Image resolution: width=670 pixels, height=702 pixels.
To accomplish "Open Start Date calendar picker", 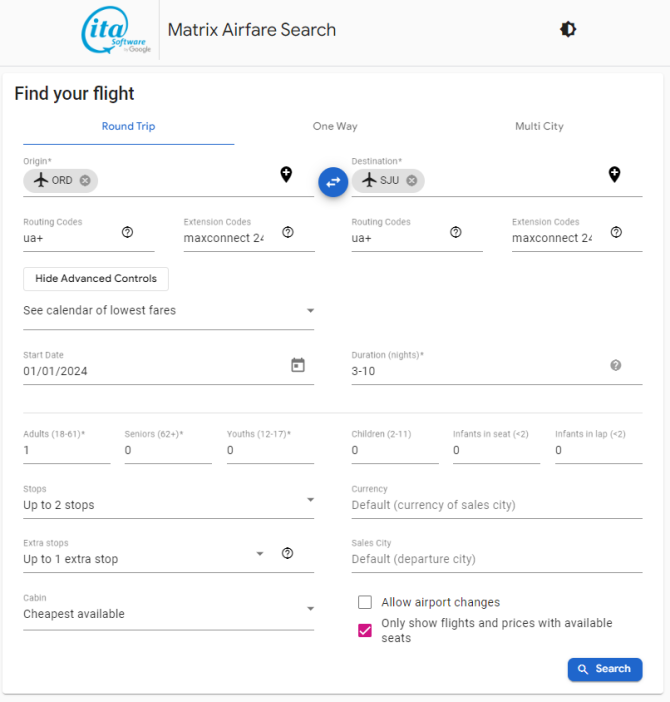I will [297, 365].
